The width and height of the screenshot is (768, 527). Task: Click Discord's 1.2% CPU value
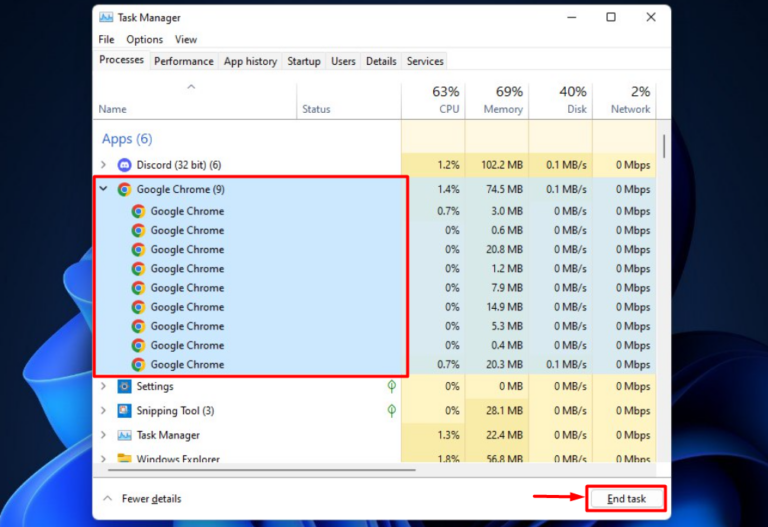coord(448,165)
